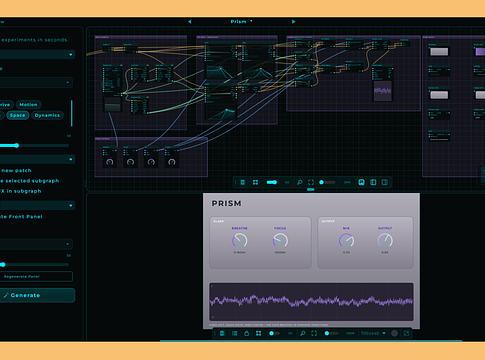Click the list grid icon in front panel toolbar
This screenshot has width=485, height=360.
235,333
